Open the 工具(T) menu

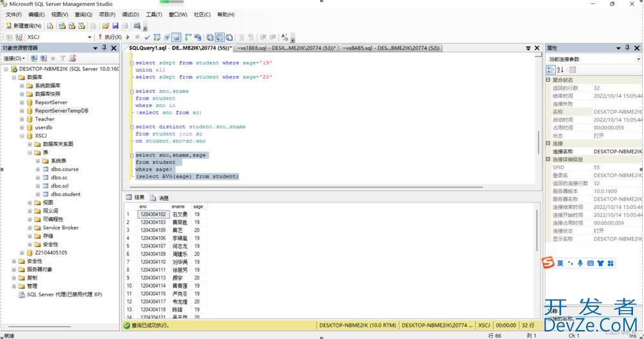pos(154,14)
